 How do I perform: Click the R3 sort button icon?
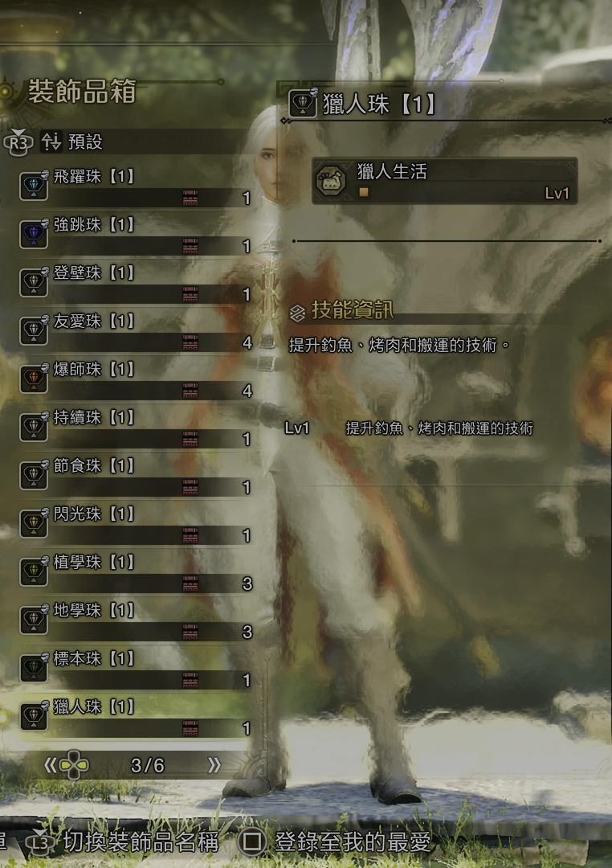coord(18,142)
